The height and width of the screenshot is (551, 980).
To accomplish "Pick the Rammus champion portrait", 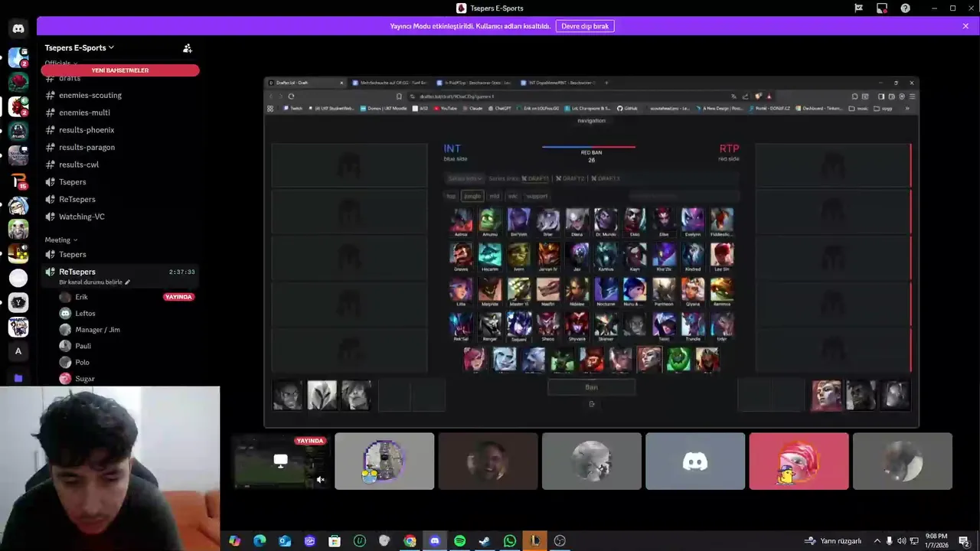I will click(x=721, y=290).
